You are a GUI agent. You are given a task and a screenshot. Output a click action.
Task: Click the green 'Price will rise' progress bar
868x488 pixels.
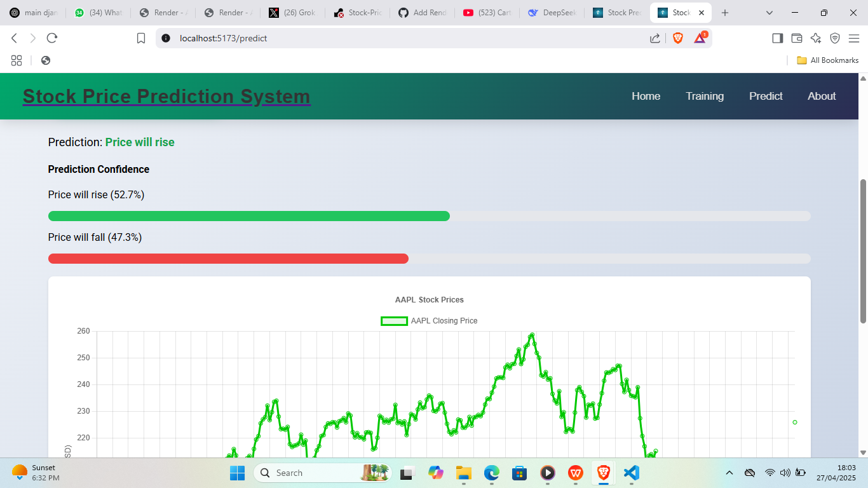coord(249,216)
